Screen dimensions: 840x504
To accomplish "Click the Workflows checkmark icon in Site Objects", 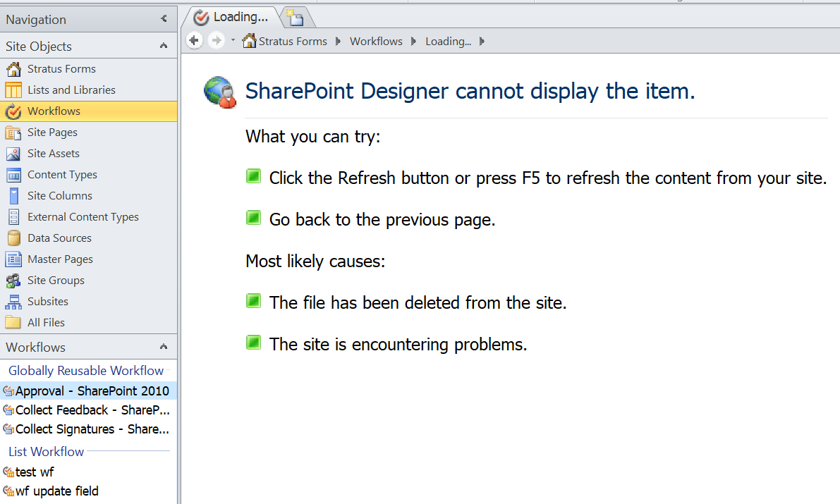I will 13,111.
